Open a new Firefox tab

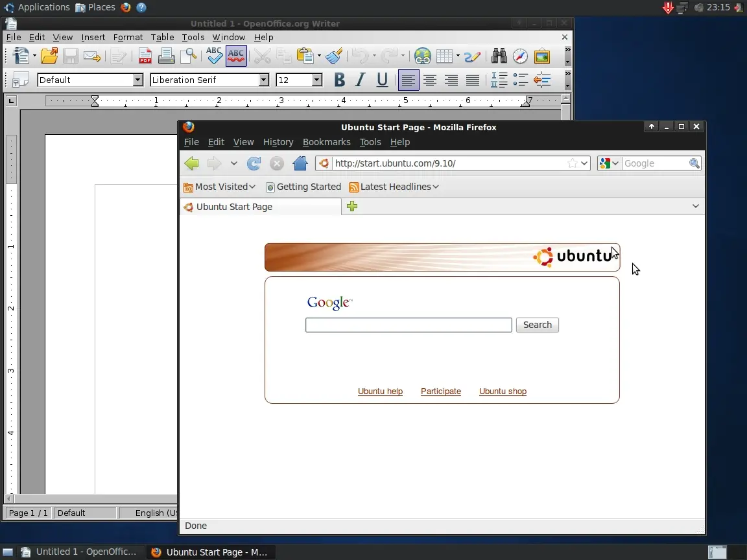pos(352,206)
